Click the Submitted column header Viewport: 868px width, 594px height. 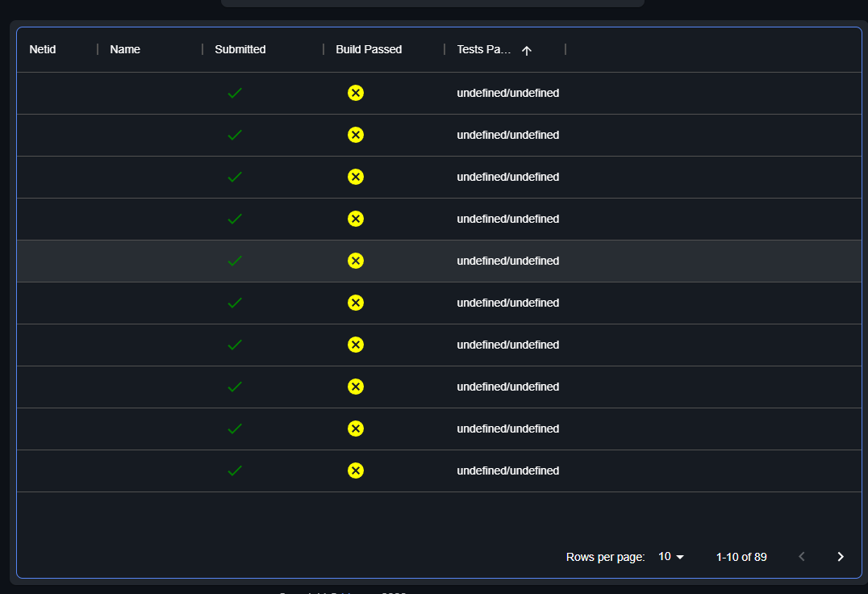click(x=240, y=49)
